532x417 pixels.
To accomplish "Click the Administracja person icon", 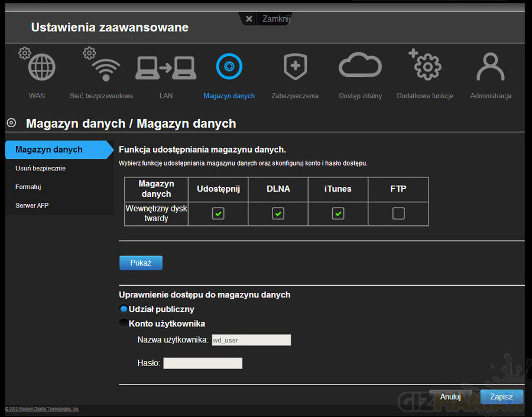I will pyautogui.click(x=490, y=67).
